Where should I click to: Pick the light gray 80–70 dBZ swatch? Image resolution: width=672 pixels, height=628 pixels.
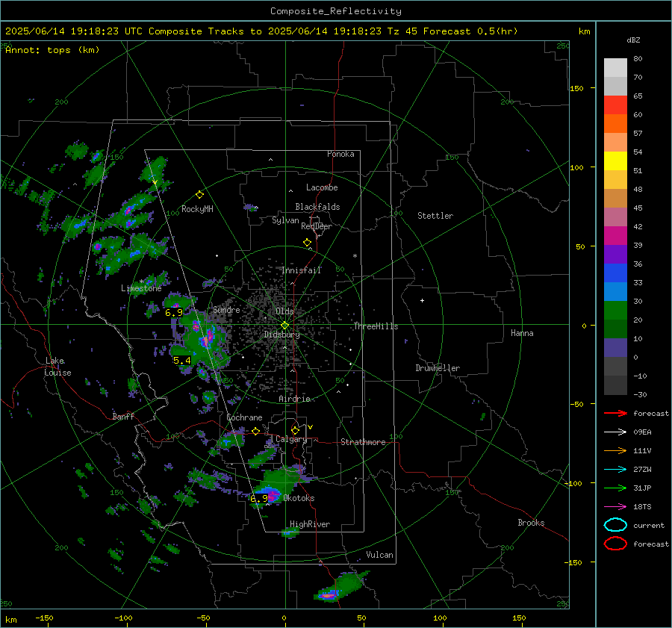point(615,68)
